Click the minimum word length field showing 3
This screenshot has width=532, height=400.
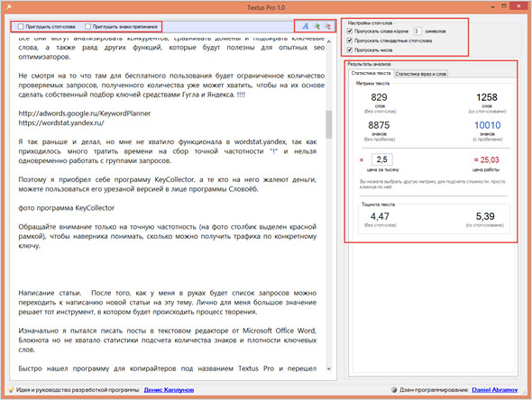click(417, 32)
